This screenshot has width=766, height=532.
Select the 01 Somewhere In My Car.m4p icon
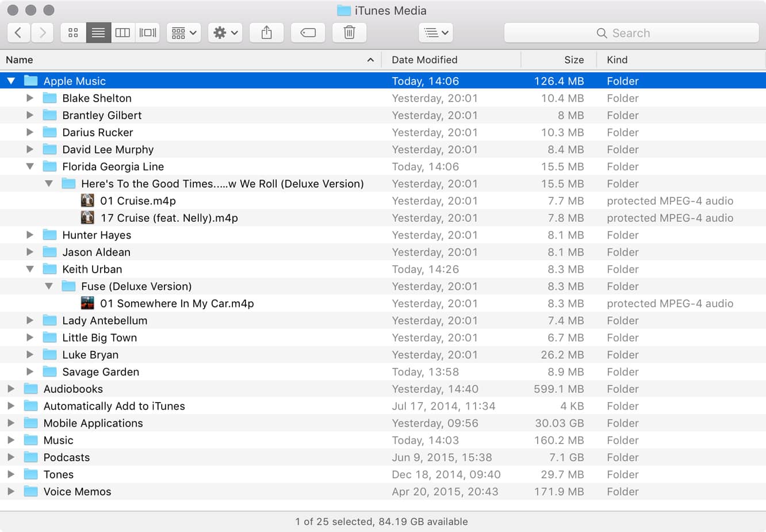click(x=87, y=303)
